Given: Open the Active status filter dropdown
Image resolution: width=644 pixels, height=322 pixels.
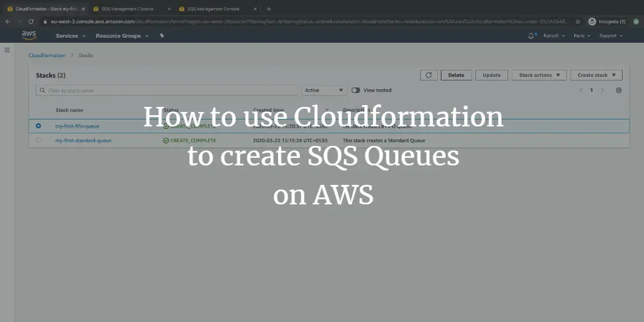Looking at the screenshot, I should (x=324, y=91).
